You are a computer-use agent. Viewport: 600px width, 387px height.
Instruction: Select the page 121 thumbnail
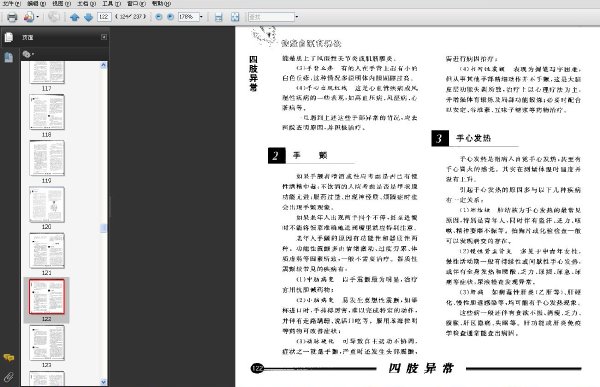47,251
